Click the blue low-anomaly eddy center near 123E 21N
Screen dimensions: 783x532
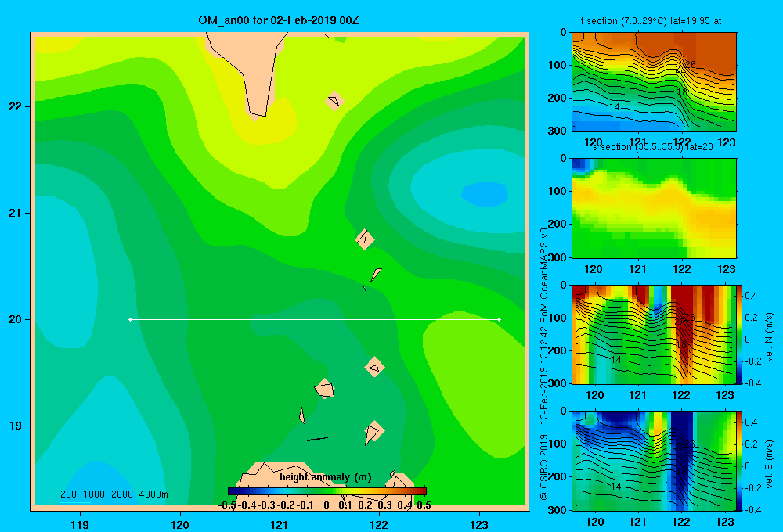pyautogui.click(x=485, y=194)
